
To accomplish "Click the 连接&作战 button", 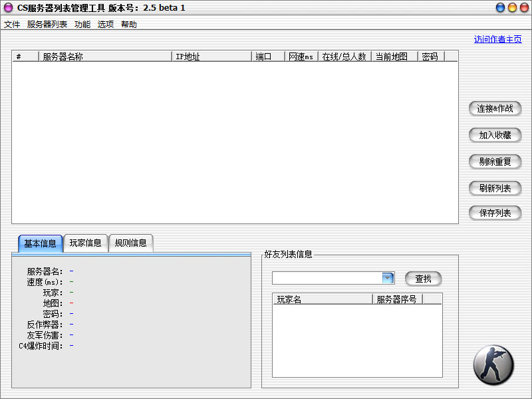I will coord(495,108).
